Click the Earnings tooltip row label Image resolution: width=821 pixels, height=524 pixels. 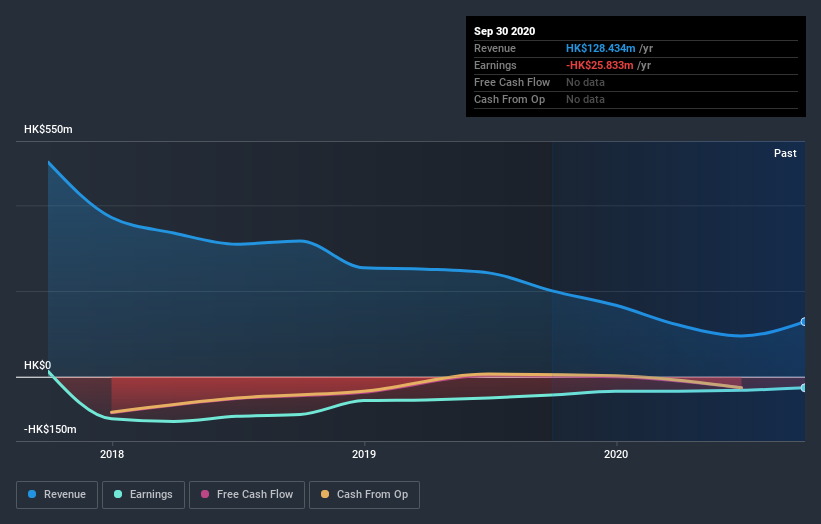(495, 65)
